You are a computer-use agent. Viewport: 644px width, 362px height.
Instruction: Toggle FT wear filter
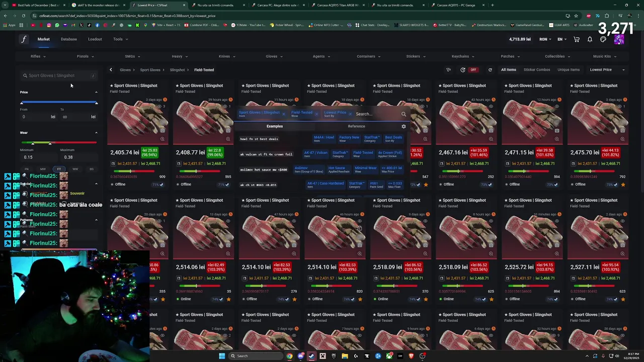click(59, 169)
